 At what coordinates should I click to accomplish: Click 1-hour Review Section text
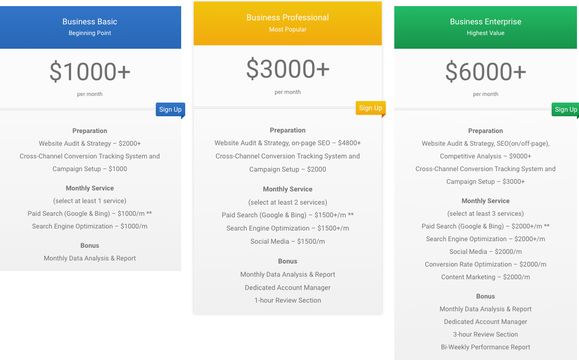click(x=288, y=300)
